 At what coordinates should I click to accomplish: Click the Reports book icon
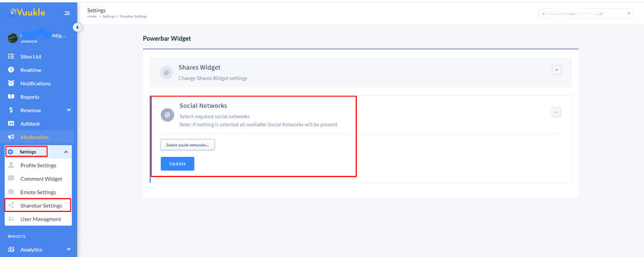[x=11, y=97]
